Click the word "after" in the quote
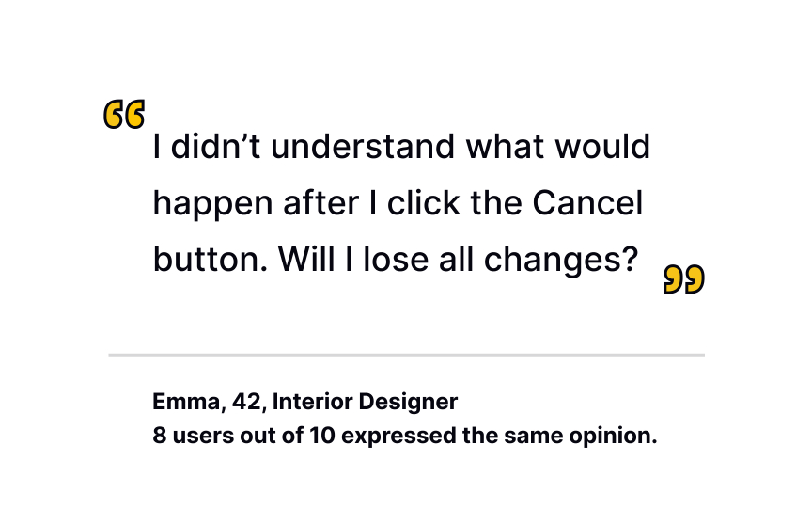The width and height of the screenshot is (812, 508). (x=321, y=202)
